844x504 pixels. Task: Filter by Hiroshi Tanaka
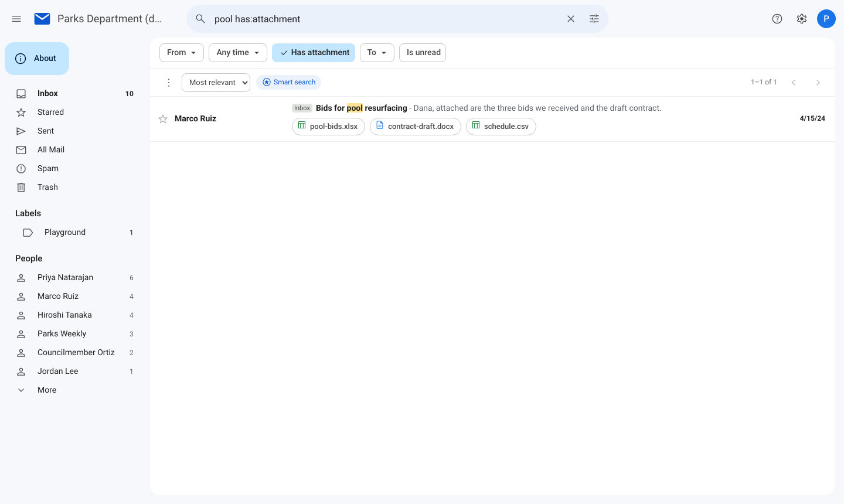pos(75,315)
